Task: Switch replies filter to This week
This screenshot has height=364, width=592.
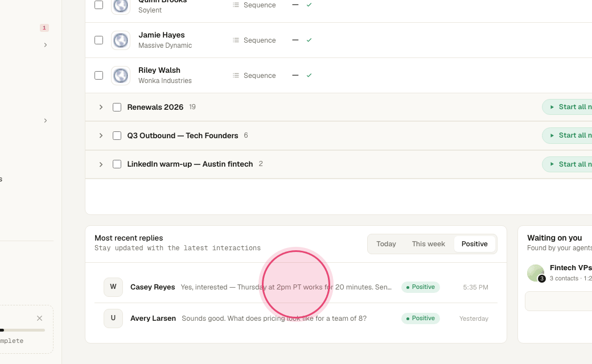Action: click(x=428, y=244)
